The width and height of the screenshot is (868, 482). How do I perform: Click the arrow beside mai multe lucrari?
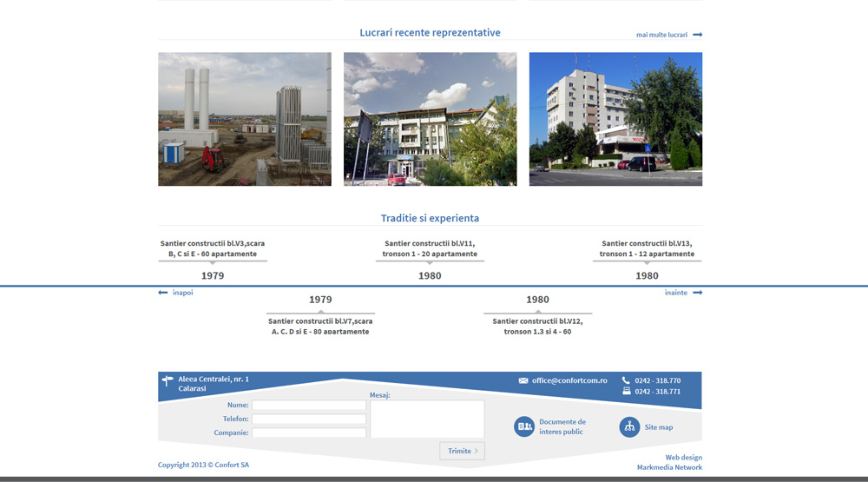point(697,35)
